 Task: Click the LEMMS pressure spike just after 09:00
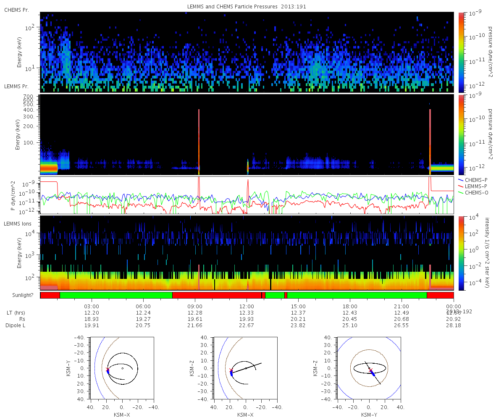pos(199,142)
